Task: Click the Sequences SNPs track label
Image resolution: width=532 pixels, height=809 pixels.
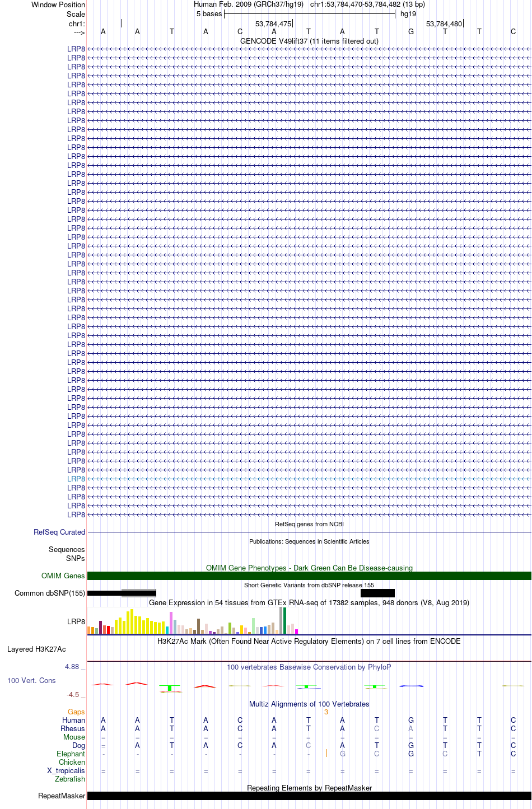Action: [67, 554]
